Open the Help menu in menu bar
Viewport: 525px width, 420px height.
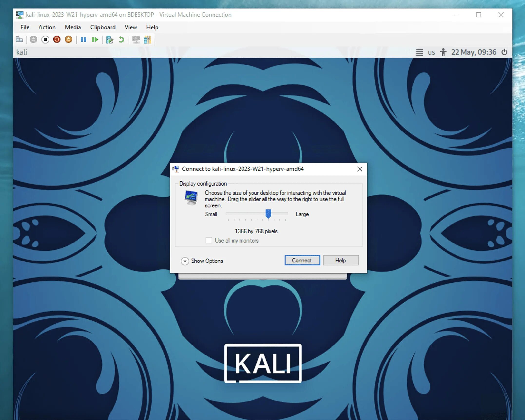coord(152,27)
